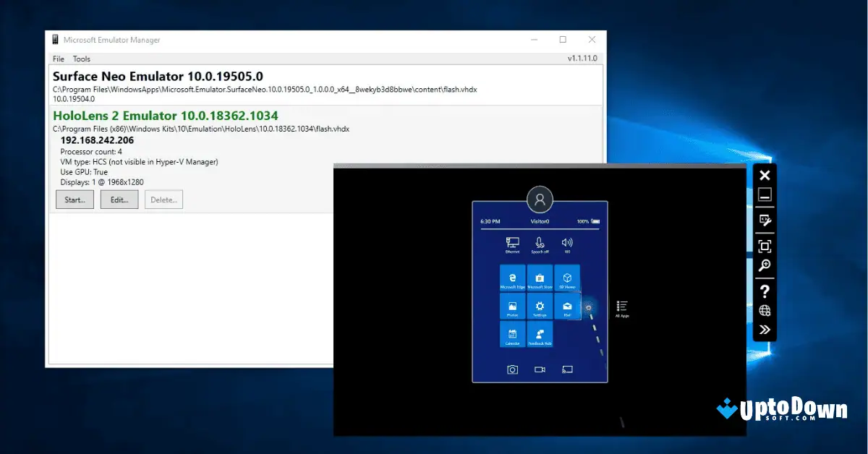The width and height of the screenshot is (868, 454).
Task: Click the Edit... button
Action: tap(119, 199)
